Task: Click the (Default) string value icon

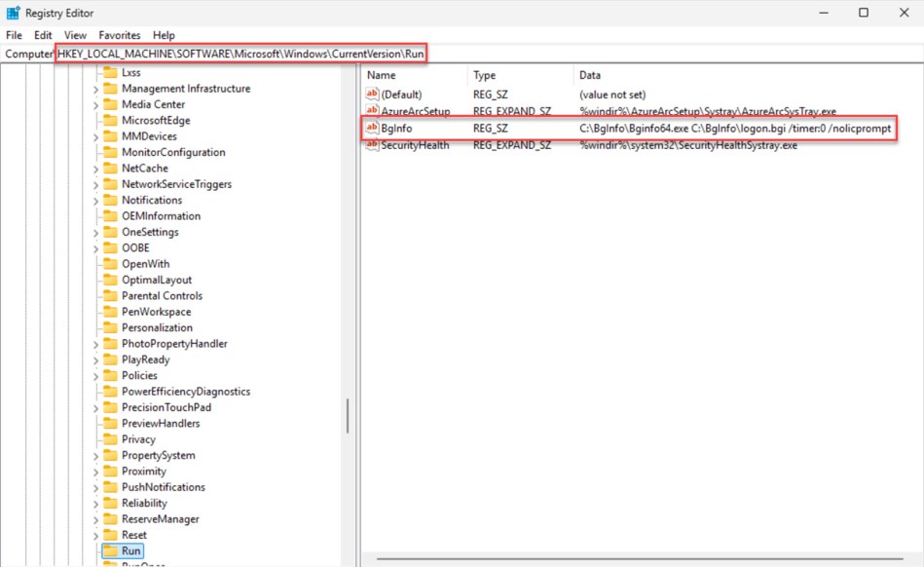Action: coord(372,94)
